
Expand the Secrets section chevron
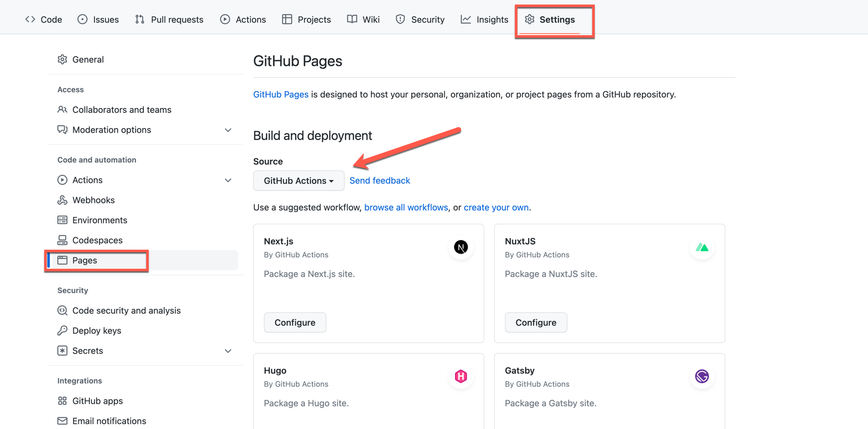[x=228, y=351]
